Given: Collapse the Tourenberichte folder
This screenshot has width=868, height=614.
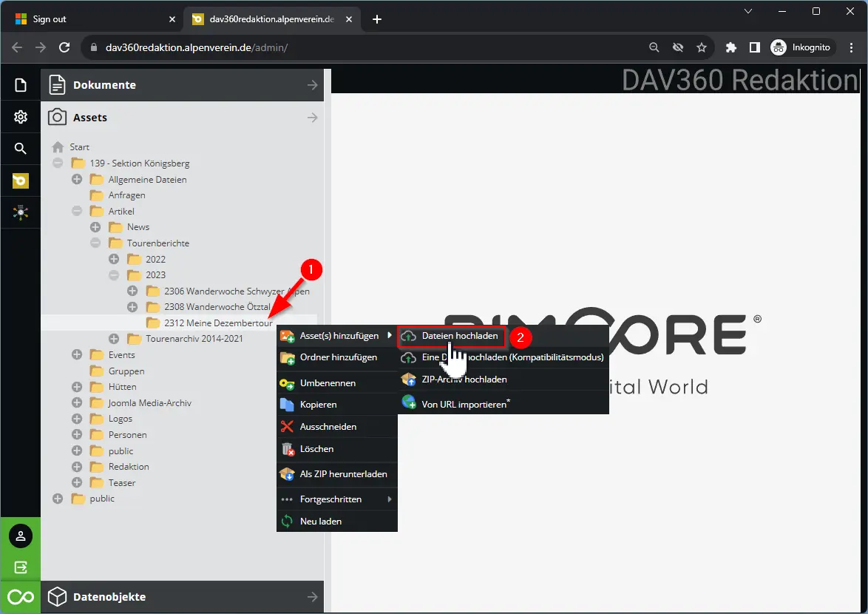Looking at the screenshot, I should [x=95, y=243].
